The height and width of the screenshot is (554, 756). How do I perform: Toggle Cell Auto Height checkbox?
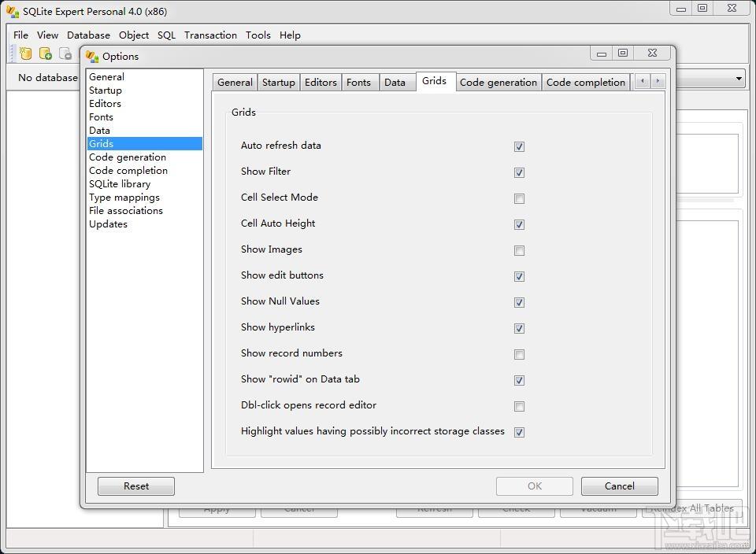point(519,224)
